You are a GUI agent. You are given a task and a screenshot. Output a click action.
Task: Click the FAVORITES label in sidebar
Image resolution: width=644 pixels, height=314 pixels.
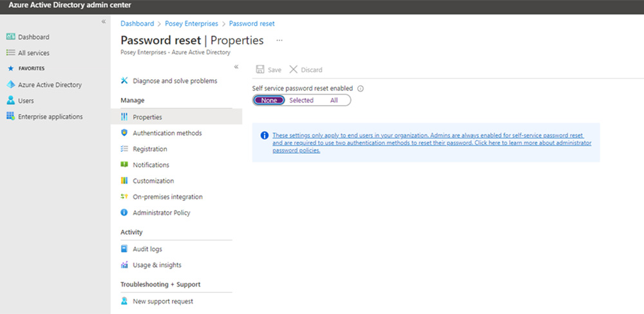click(x=32, y=69)
